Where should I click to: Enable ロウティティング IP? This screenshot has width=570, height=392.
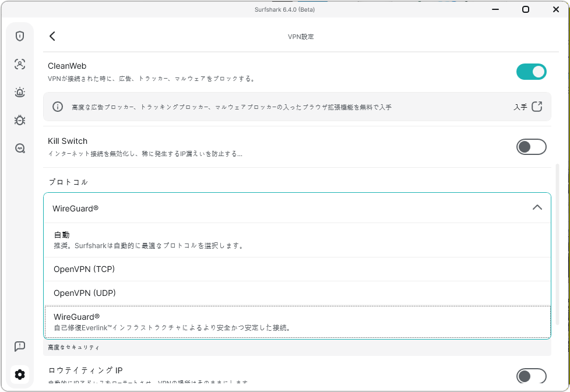(531, 376)
